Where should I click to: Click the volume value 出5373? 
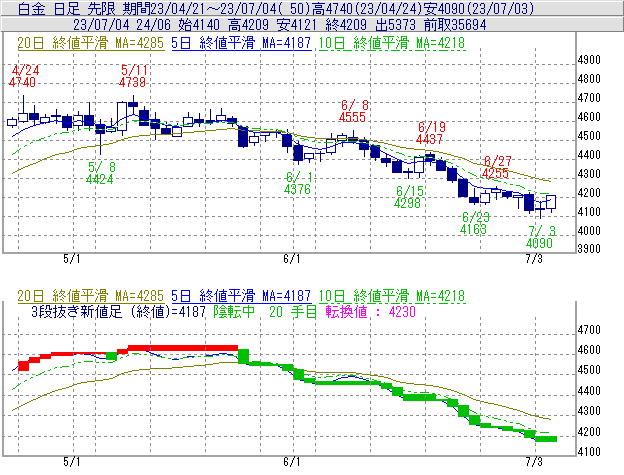pyautogui.click(x=395, y=25)
